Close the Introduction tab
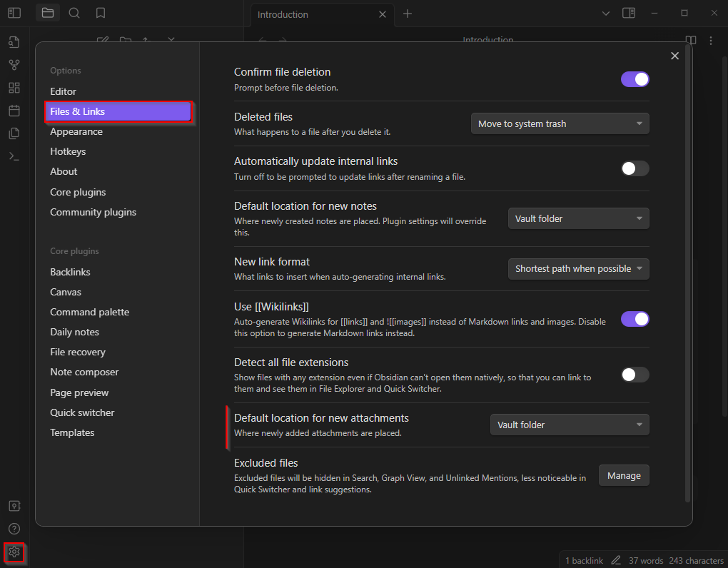Image resolution: width=728 pixels, height=568 pixels. coord(382,14)
